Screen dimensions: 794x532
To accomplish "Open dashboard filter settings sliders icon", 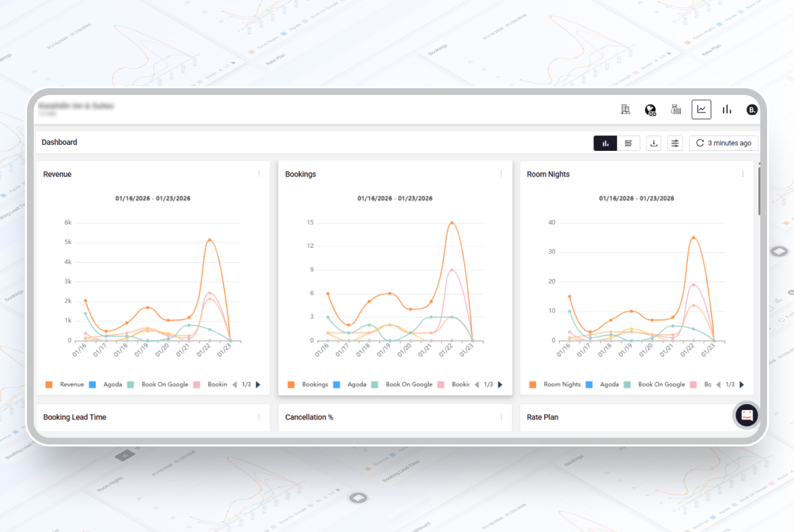I will (x=675, y=143).
